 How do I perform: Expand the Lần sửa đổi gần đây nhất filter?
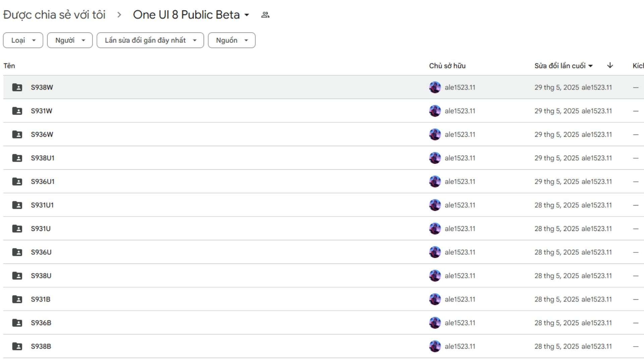[150, 40]
